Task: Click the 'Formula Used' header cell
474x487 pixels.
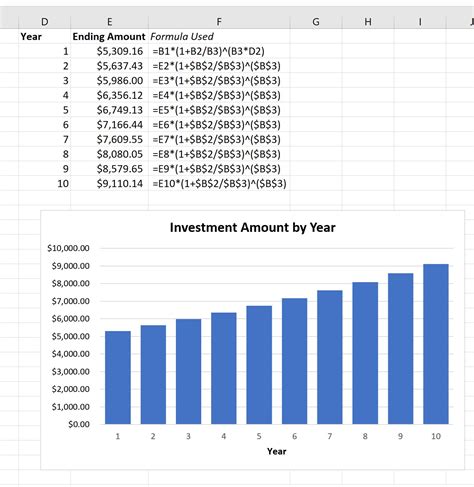Action: point(219,36)
